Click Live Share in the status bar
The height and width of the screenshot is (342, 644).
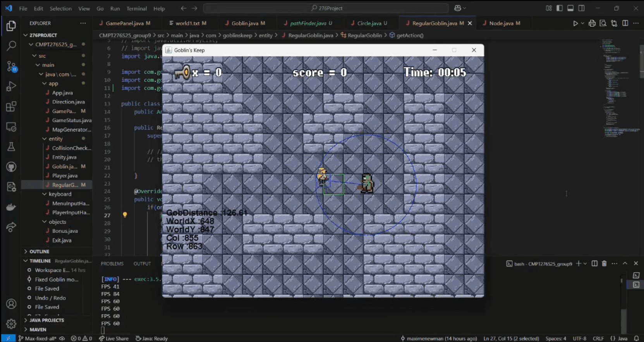(x=113, y=339)
